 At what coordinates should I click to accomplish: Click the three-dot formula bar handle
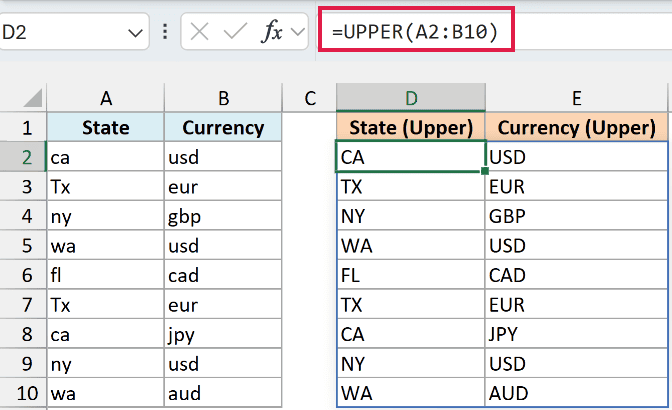pos(165,32)
